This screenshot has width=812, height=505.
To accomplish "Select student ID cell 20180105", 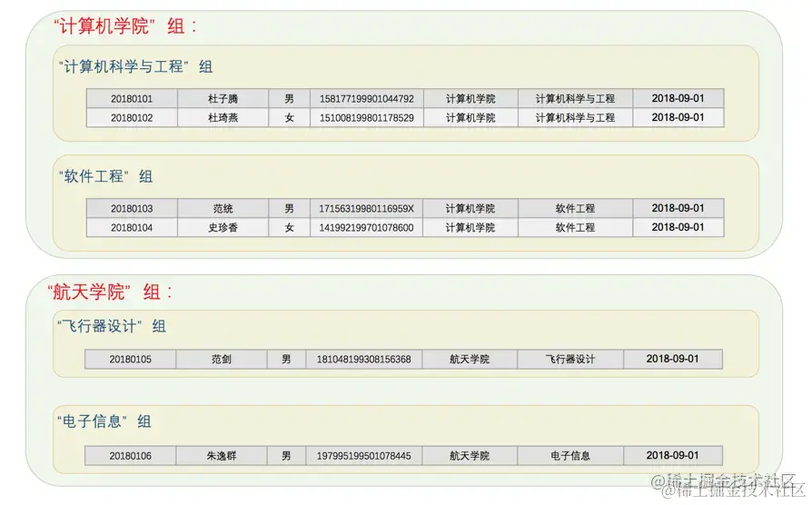I will (131, 359).
